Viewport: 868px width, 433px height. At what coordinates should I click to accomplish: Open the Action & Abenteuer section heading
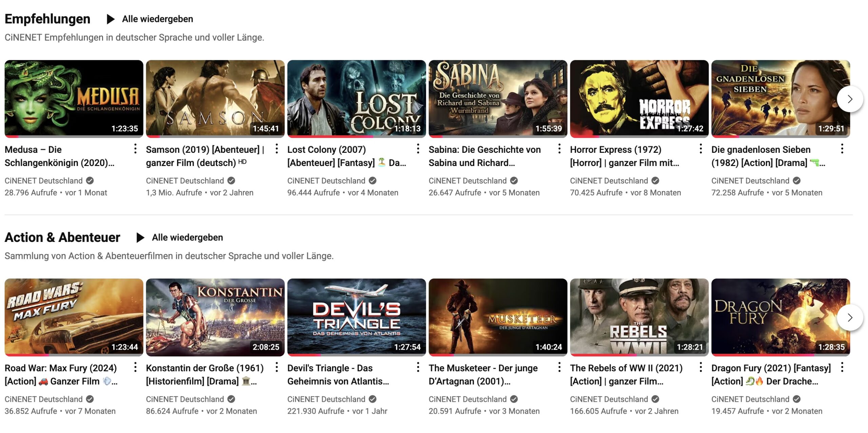point(62,238)
